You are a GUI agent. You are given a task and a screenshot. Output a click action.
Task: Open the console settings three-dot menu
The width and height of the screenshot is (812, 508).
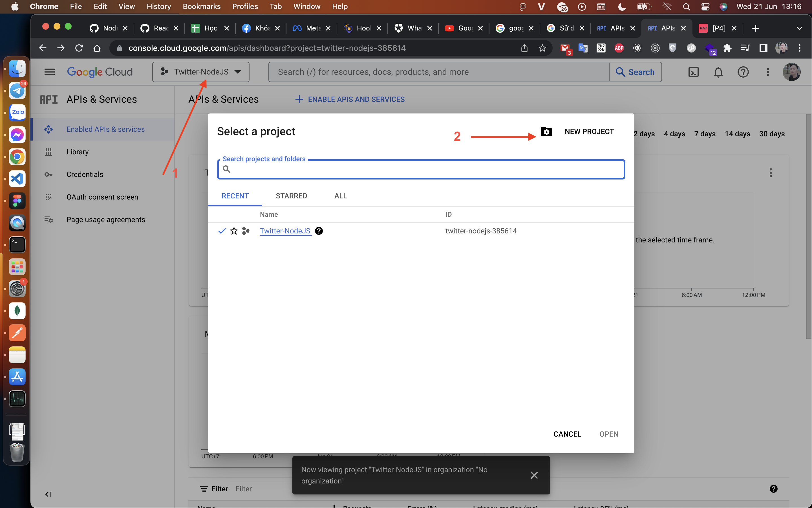[768, 72]
